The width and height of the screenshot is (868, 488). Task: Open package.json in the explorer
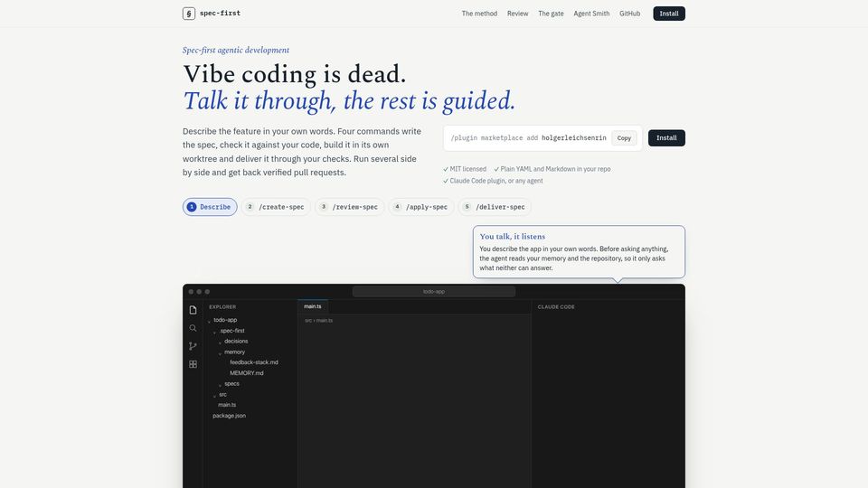[x=229, y=416]
